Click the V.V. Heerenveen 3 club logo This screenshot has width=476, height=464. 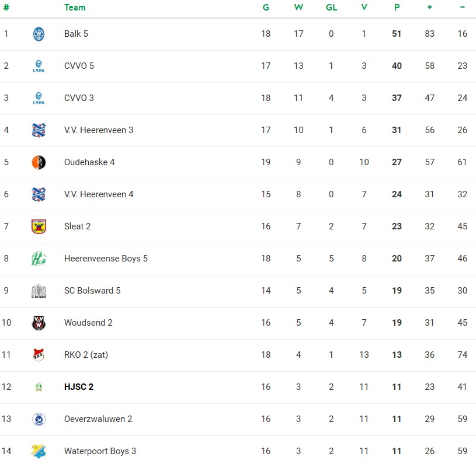coord(39,130)
